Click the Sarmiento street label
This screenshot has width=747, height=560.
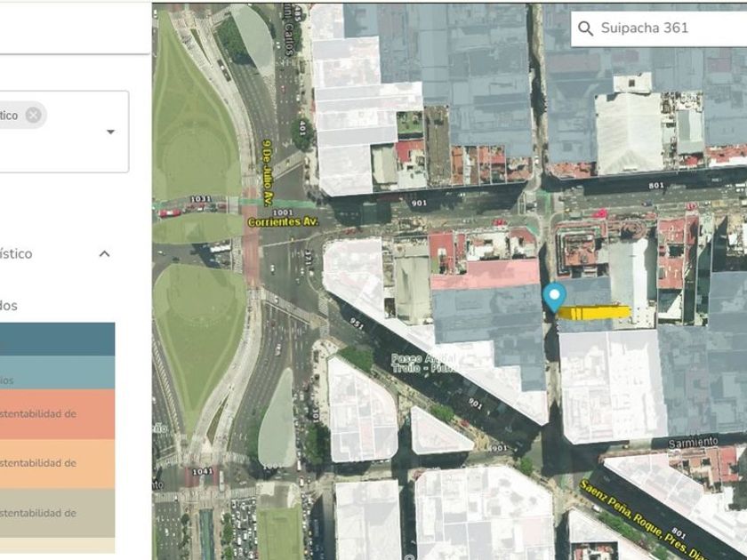[693, 443]
